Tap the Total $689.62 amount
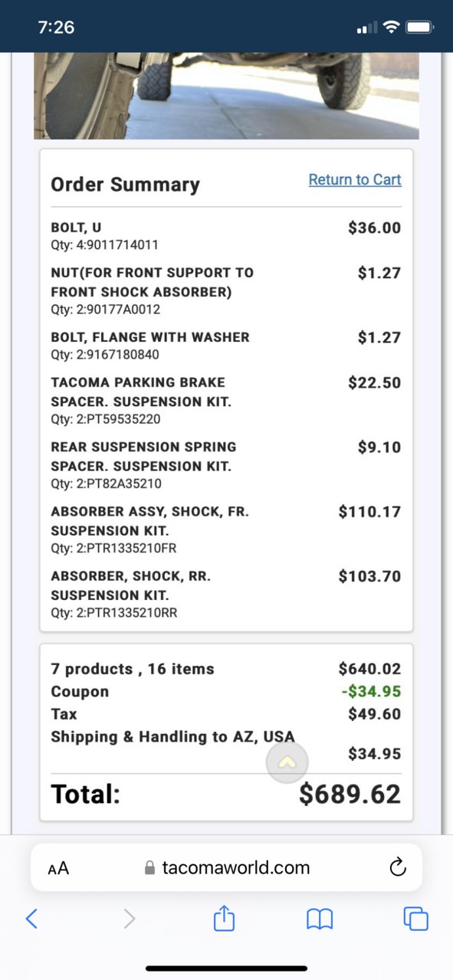The image size is (453, 980). pos(350,794)
